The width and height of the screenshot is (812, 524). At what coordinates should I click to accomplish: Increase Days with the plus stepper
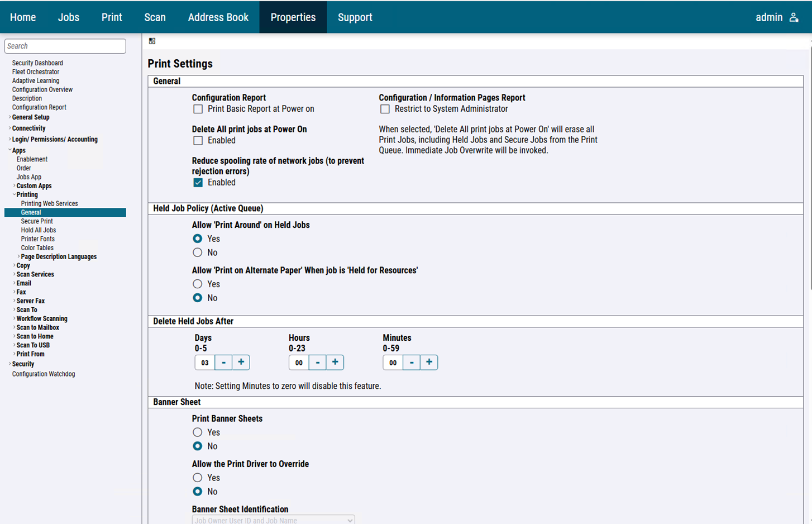241,362
